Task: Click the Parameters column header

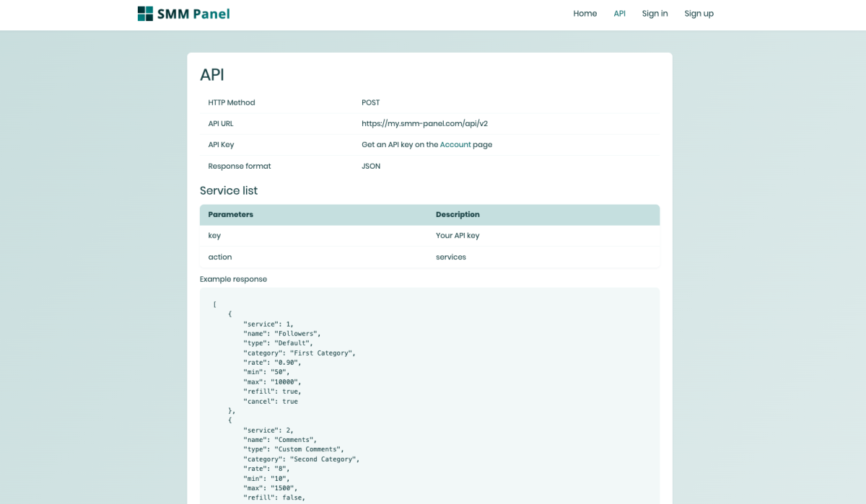Action: tap(230, 215)
